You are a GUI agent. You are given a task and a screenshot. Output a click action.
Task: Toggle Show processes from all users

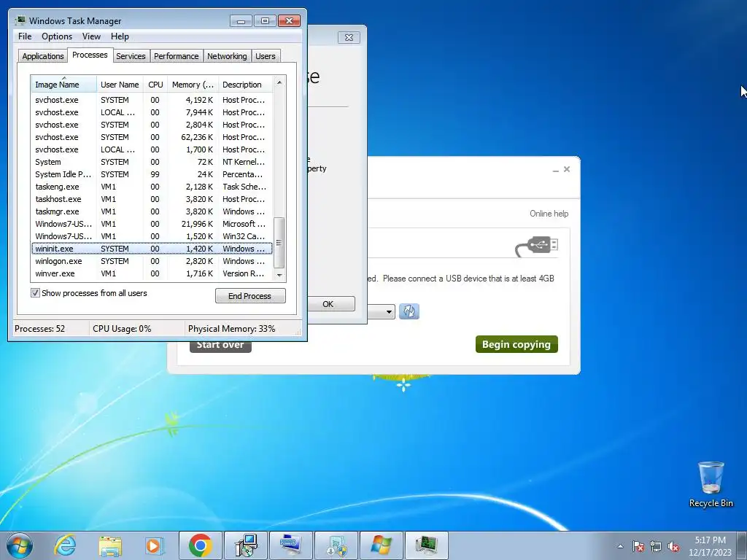(x=35, y=293)
